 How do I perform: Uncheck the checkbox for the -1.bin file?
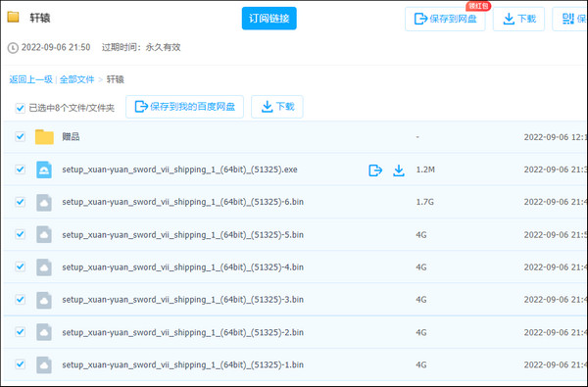pyautogui.click(x=20, y=364)
